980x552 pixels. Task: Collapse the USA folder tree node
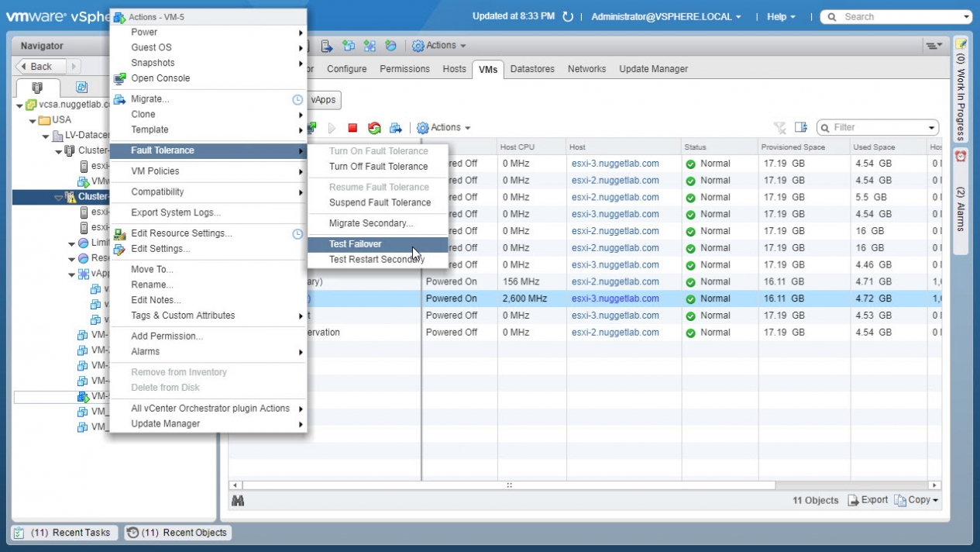click(x=33, y=120)
